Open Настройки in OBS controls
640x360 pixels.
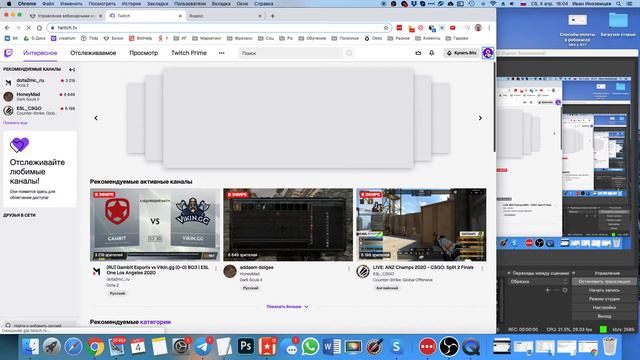[x=604, y=307]
